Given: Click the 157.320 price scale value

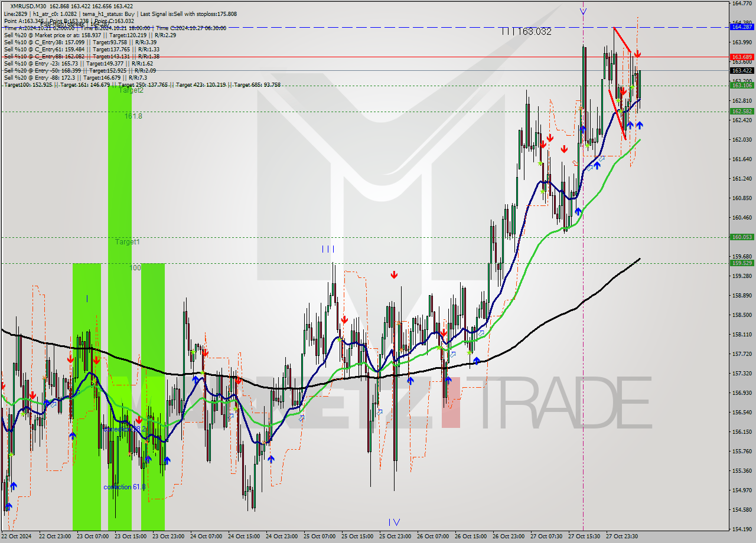Looking at the screenshot, I should pos(742,373).
